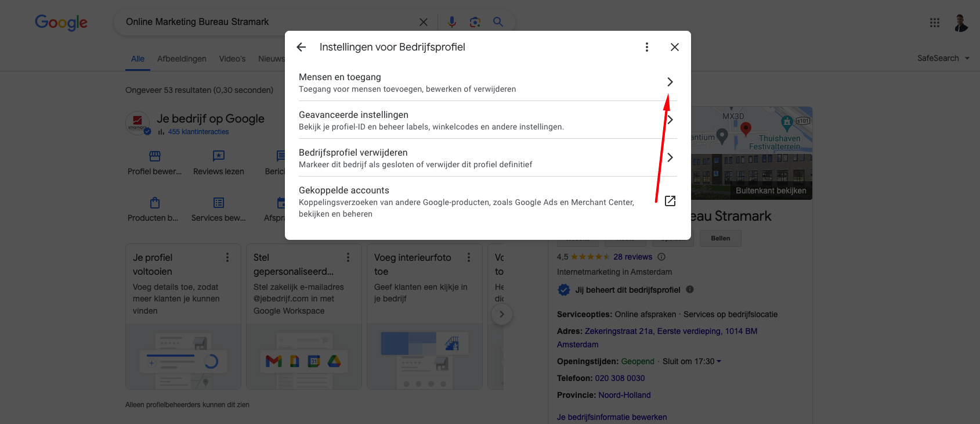The image size is (980, 424).
Task: Open Gekoppelde accounts external link icon
Action: coord(670,201)
